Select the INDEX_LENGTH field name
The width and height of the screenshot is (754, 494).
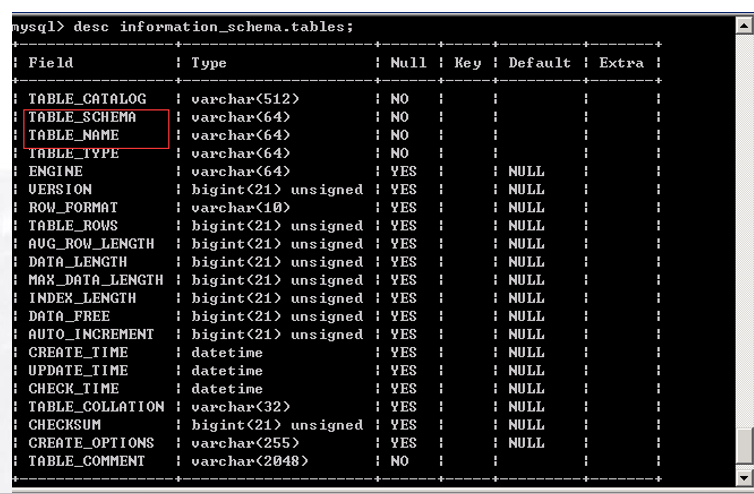[82, 298]
